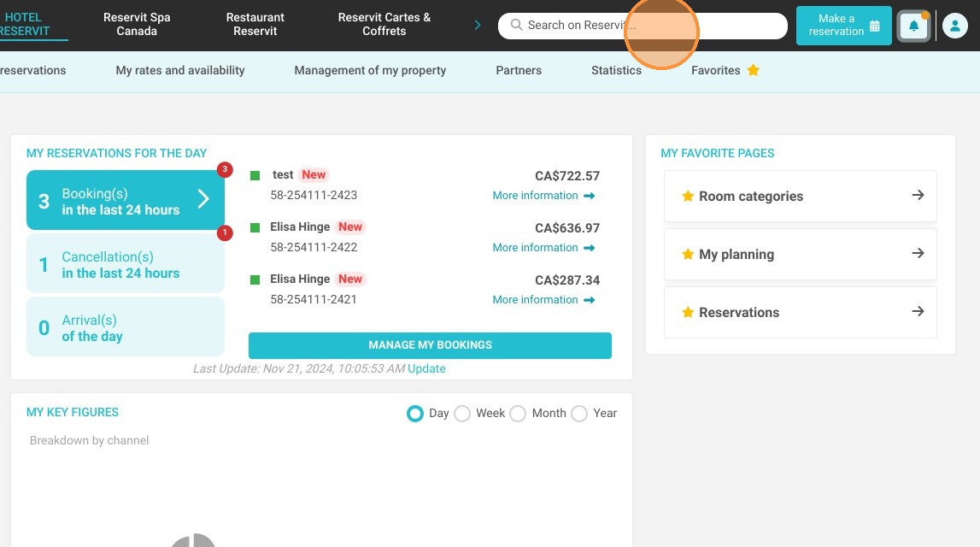Click the calendar icon in Make a reservation
Image resolution: width=980 pixels, height=547 pixels.
pos(874,26)
